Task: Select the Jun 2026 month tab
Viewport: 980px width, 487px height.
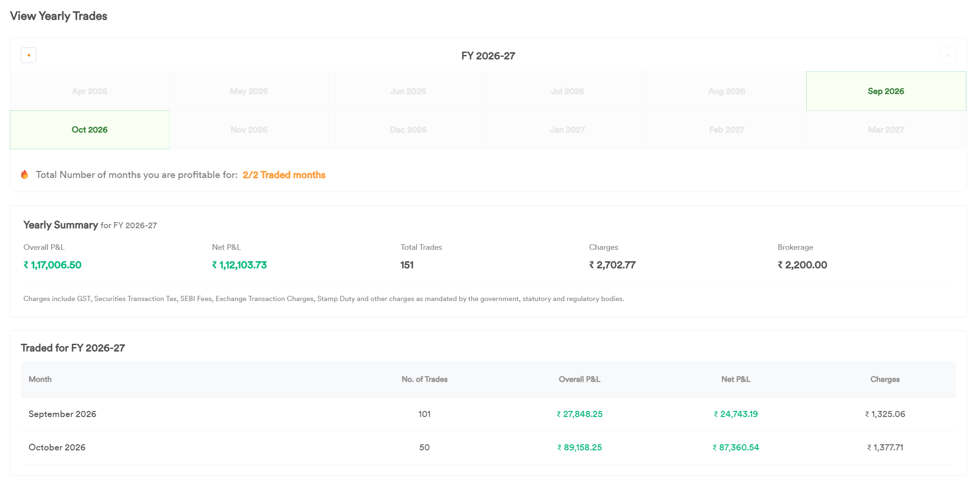Action: tap(408, 91)
